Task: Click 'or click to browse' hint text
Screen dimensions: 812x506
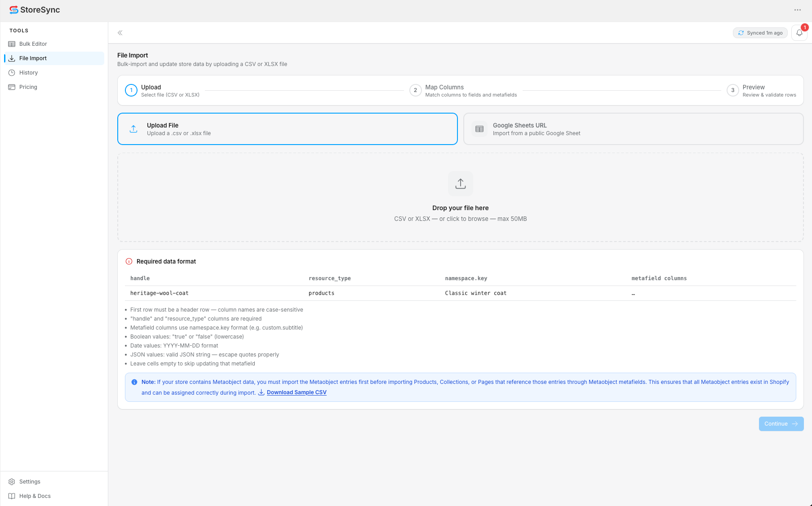Action: (464, 219)
